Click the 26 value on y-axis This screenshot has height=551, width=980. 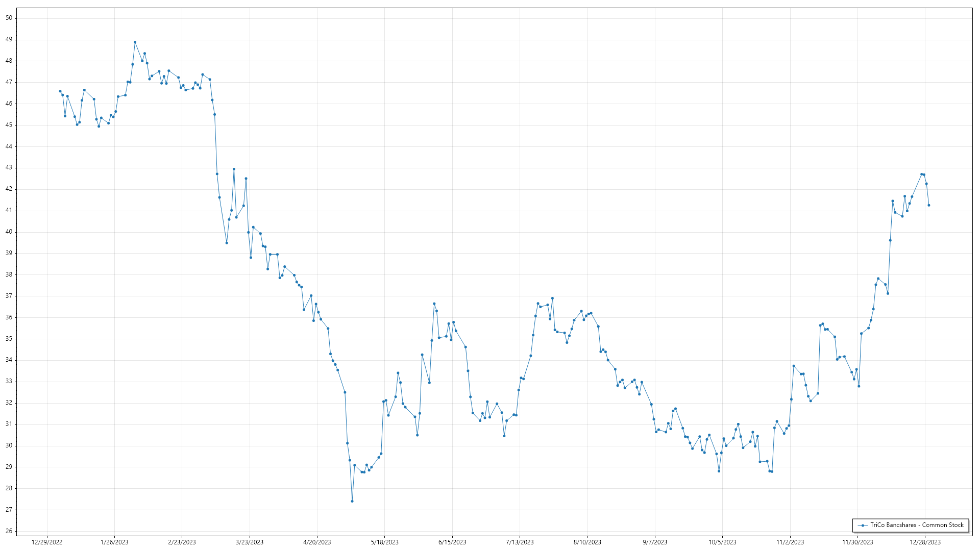9,531
